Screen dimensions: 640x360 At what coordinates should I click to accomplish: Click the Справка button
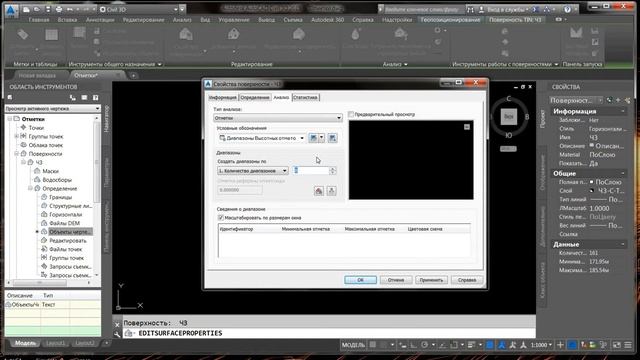(467, 280)
